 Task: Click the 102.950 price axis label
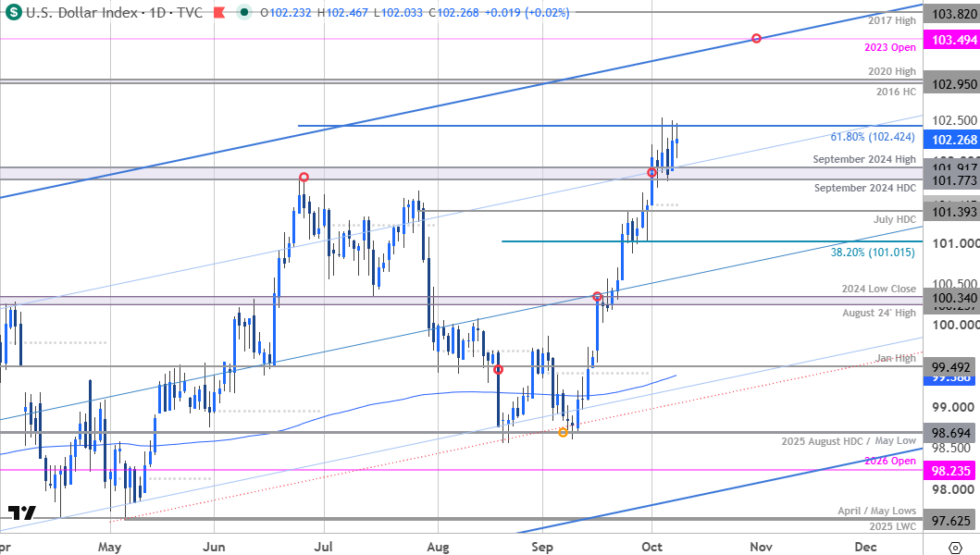tap(954, 84)
